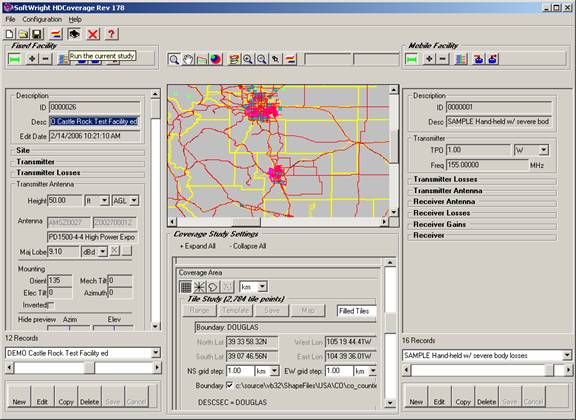Click the pointer select icon in map toolbar

tap(276, 59)
